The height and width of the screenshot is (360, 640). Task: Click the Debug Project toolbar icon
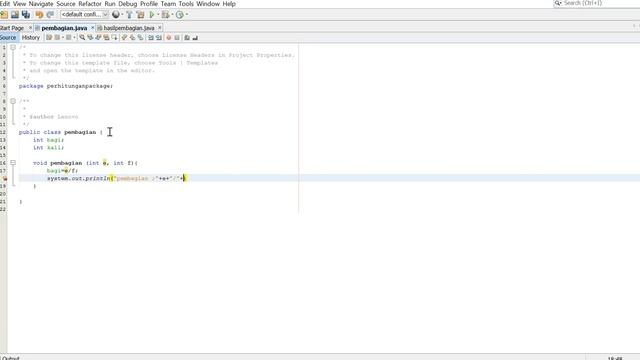pos(165,15)
